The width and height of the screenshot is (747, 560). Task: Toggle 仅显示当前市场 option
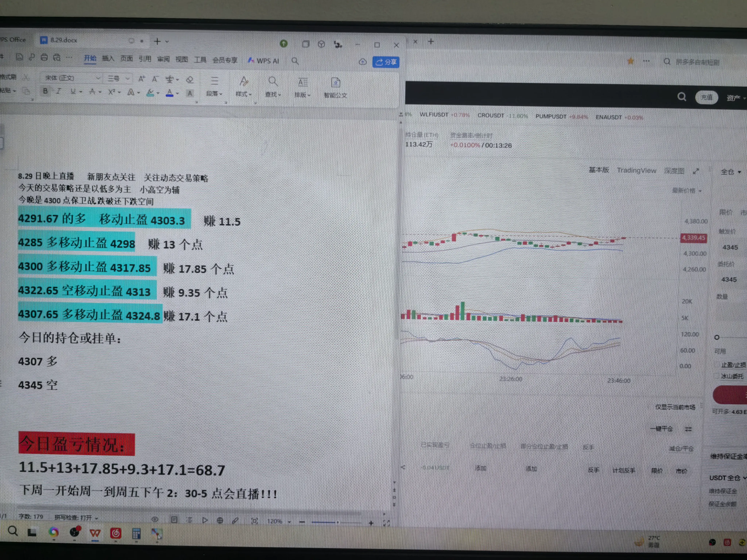pyautogui.click(x=675, y=407)
